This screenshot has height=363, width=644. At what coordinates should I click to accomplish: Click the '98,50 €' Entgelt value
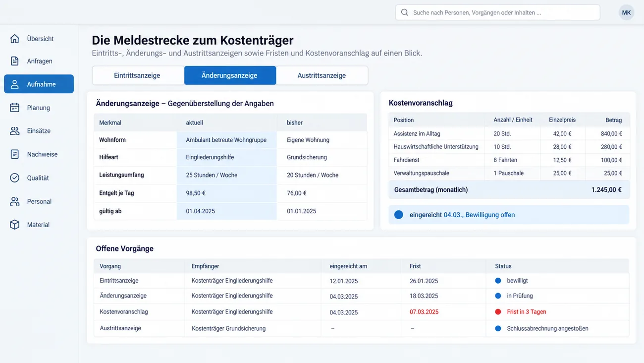[x=196, y=193]
